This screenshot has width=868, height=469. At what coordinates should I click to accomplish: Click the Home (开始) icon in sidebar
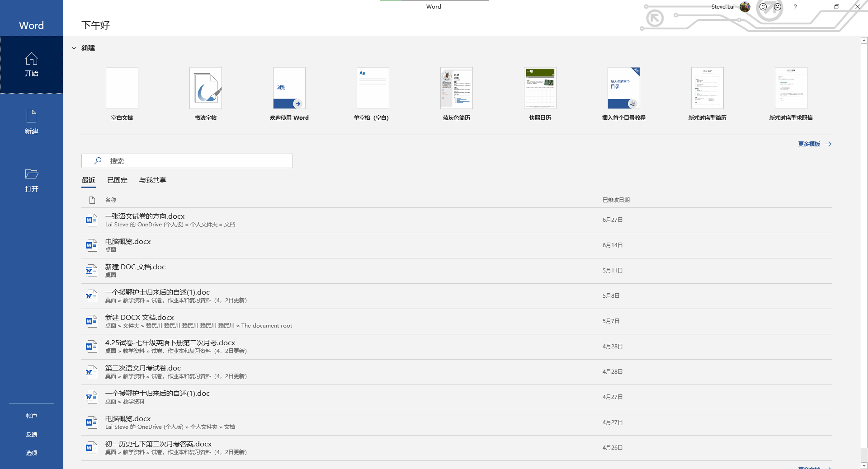(31, 59)
